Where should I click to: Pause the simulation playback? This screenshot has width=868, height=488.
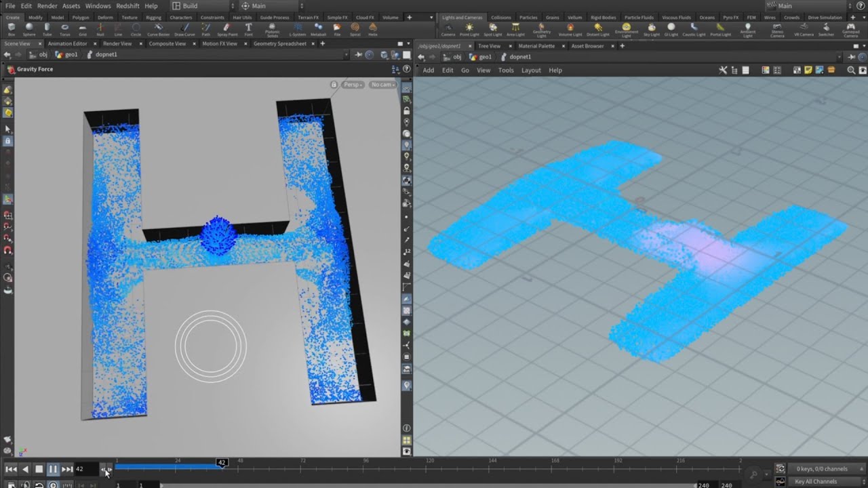(53, 469)
